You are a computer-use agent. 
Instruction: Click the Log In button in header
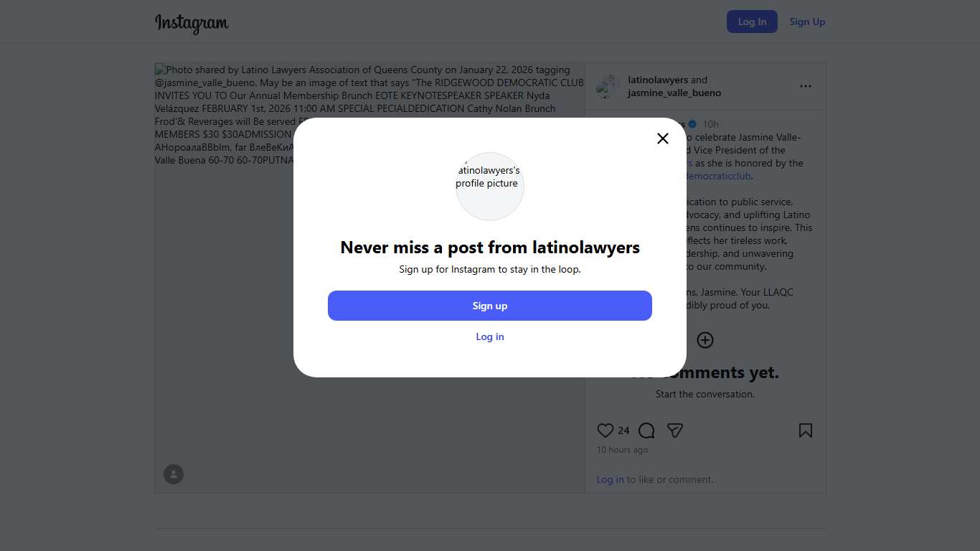[x=751, y=22]
